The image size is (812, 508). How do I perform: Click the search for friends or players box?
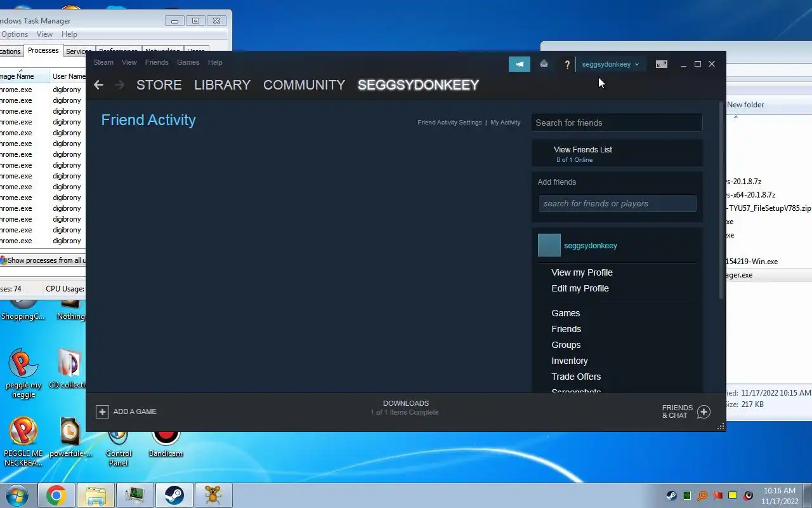pos(617,203)
